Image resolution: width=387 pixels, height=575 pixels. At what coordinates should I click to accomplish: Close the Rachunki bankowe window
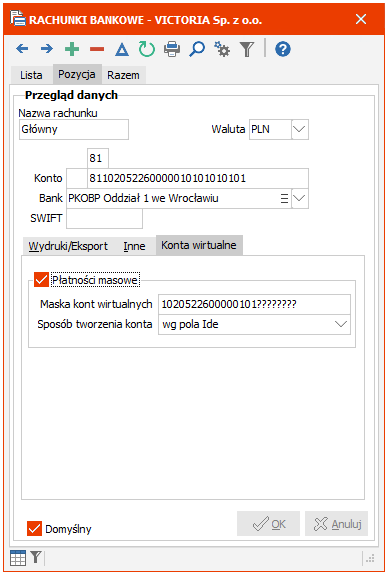coord(361,19)
